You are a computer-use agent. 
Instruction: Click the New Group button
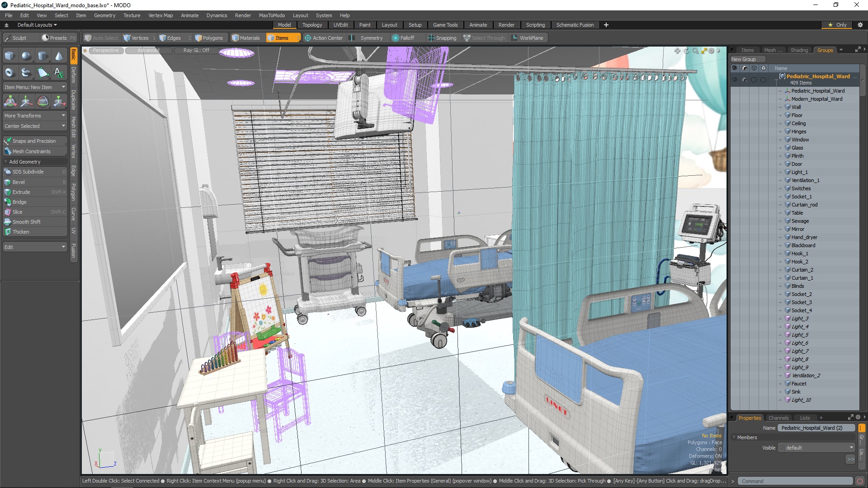click(x=747, y=59)
